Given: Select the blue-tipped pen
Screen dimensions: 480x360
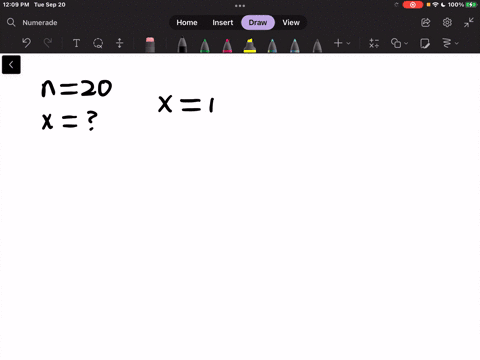Looking at the screenshot, I should pyautogui.click(x=295, y=45).
